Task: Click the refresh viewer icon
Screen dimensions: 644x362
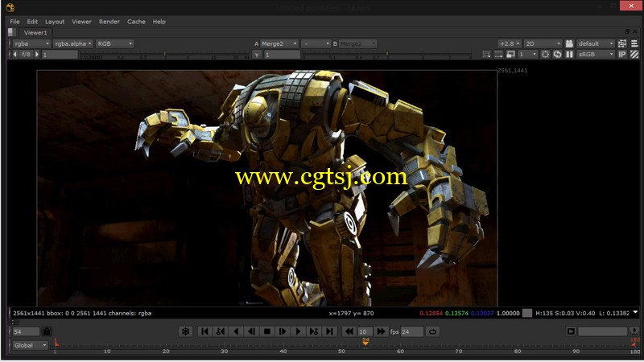Action: tap(557, 54)
